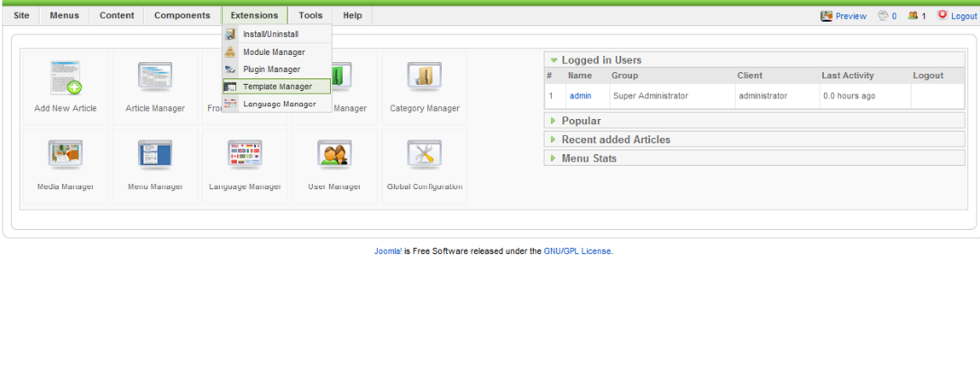The image size is (980, 365).
Task: Click the administrator client cell
Action: coord(763,96)
